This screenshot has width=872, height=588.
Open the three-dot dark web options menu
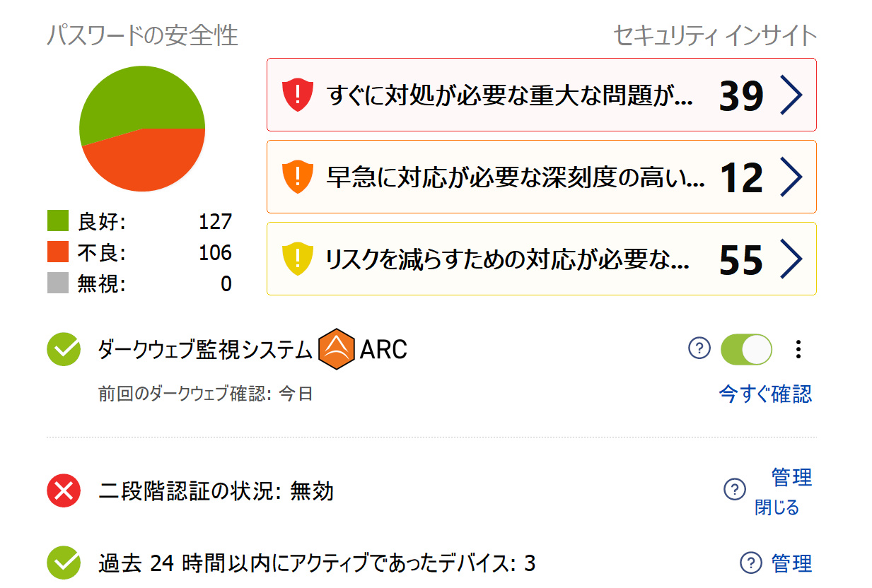pos(798,349)
